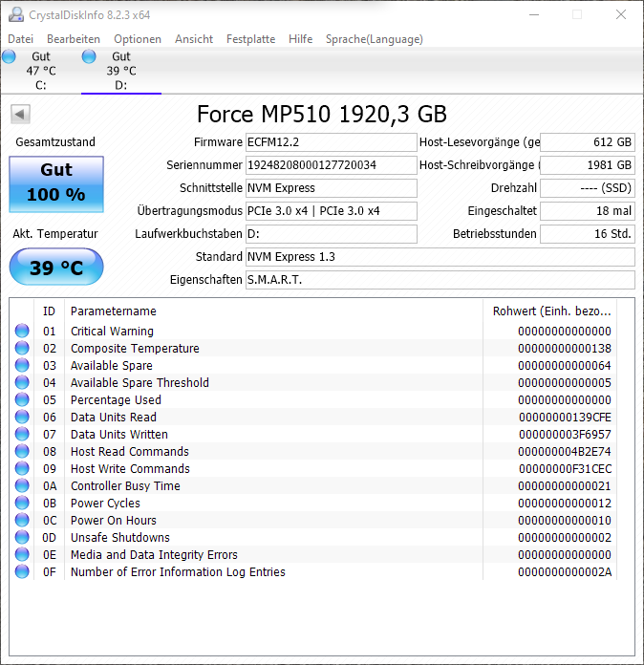
Task: Click raw value 000000000002A
Action: 565,571
